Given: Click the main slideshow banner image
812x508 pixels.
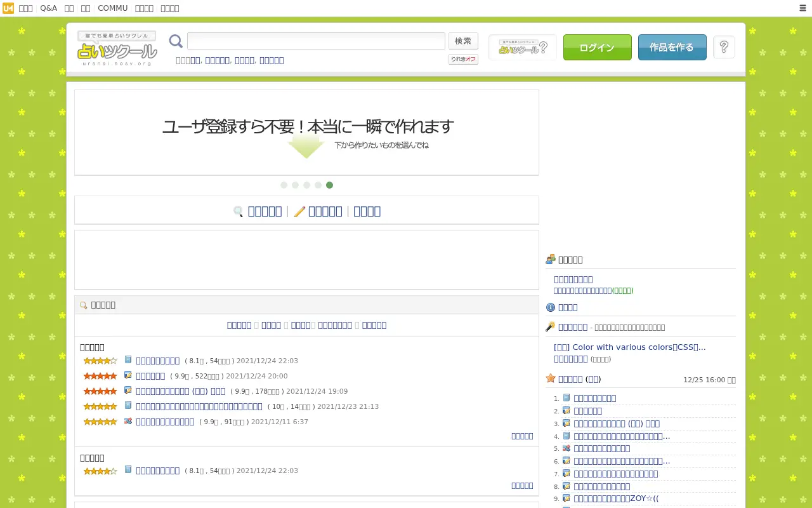Looking at the screenshot, I should 306,132.
